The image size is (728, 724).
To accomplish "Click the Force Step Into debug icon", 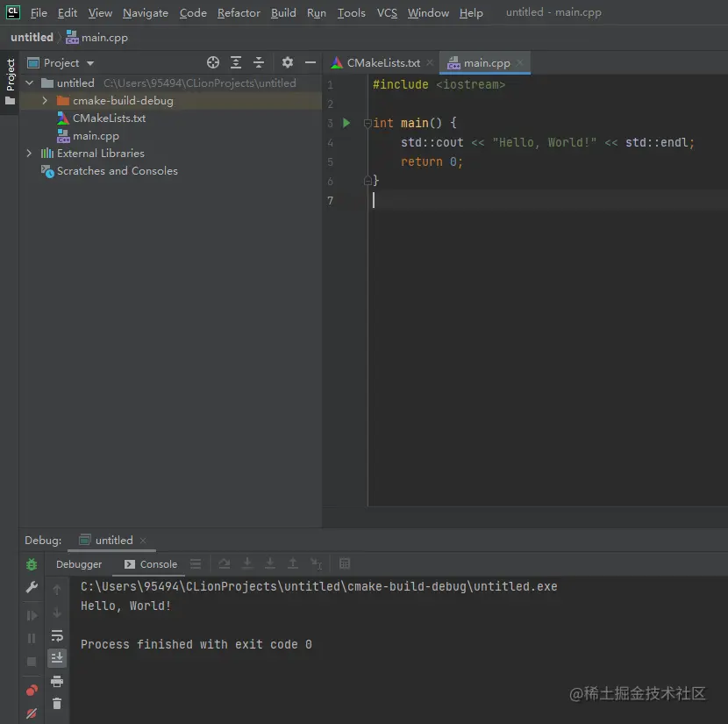I will pos(270,563).
